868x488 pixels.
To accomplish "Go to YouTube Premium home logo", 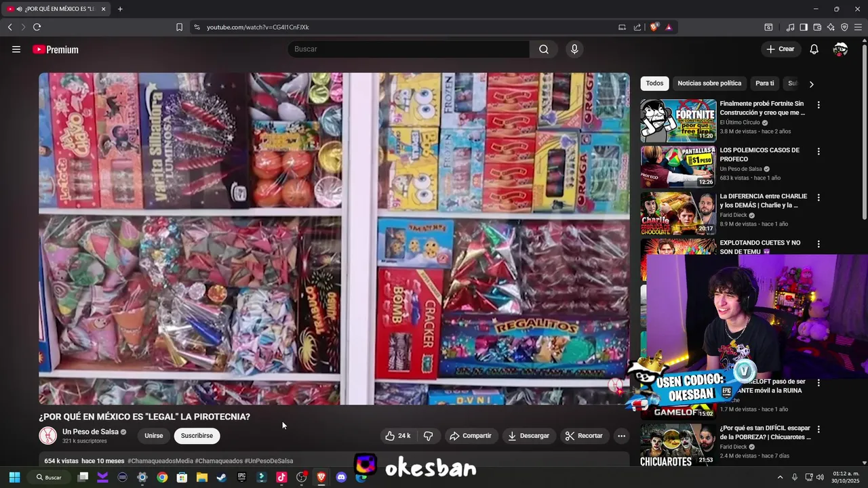I will [56, 49].
